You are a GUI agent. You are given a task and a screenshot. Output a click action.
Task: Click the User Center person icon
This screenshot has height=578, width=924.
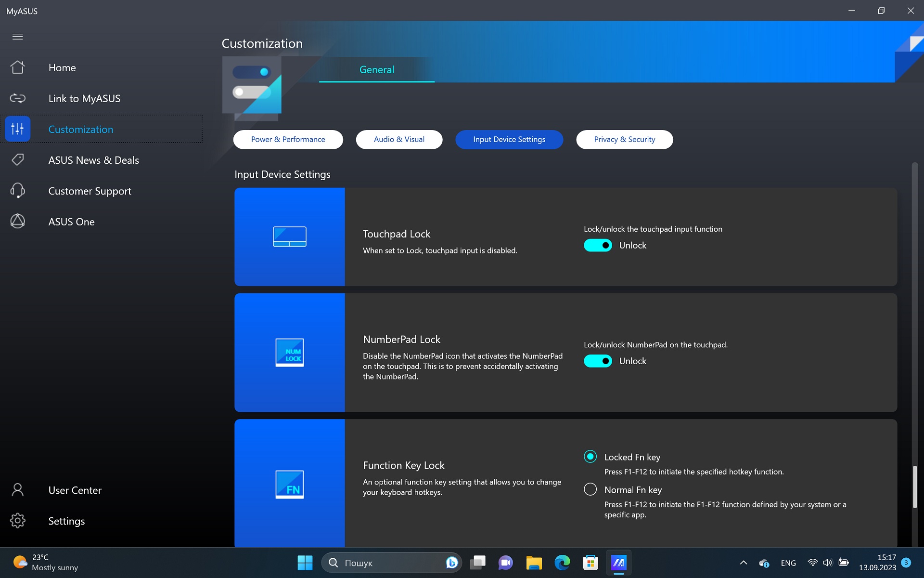coord(18,490)
